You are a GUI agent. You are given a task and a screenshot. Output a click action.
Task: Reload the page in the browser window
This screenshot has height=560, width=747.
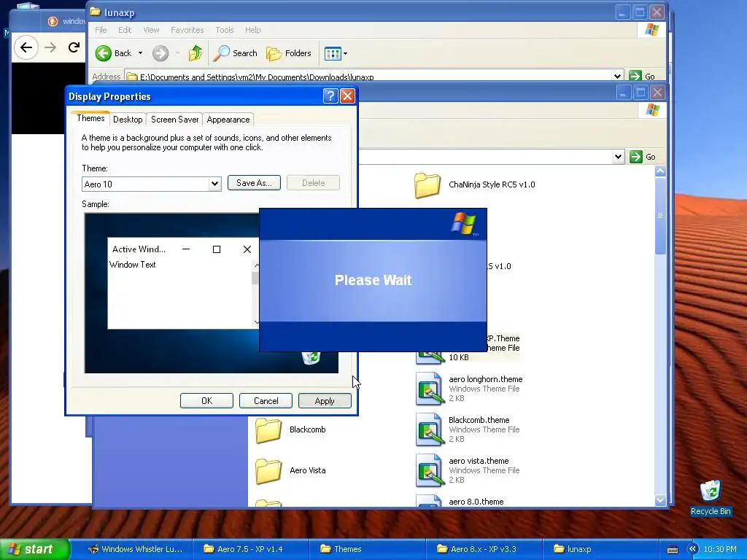click(74, 47)
